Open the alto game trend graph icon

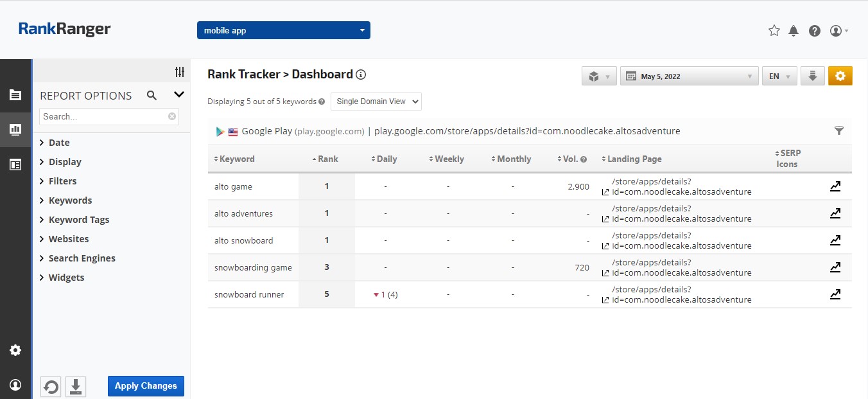pyautogui.click(x=835, y=186)
